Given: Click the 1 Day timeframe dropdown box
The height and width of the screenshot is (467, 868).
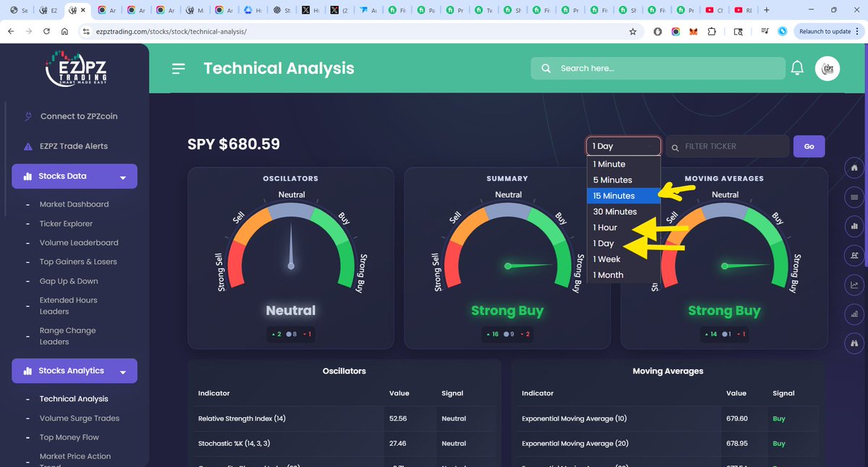Looking at the screenshot, I should point(624,146).
